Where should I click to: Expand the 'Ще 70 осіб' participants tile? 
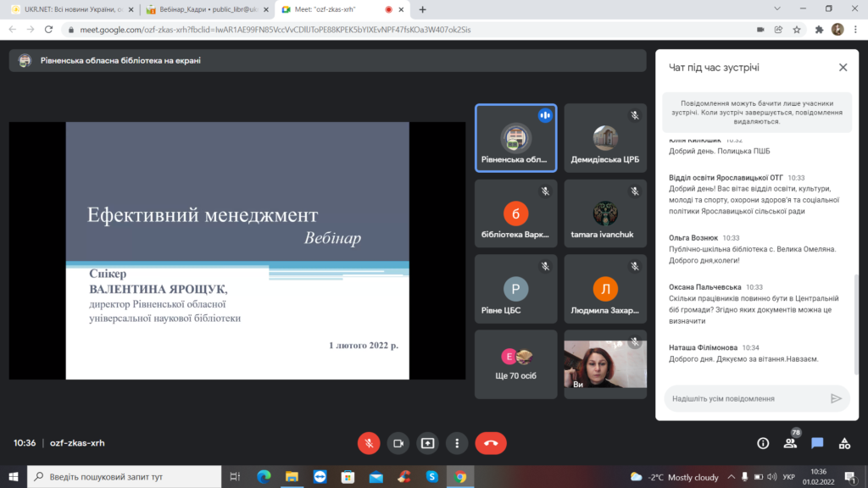coord(515,364)
